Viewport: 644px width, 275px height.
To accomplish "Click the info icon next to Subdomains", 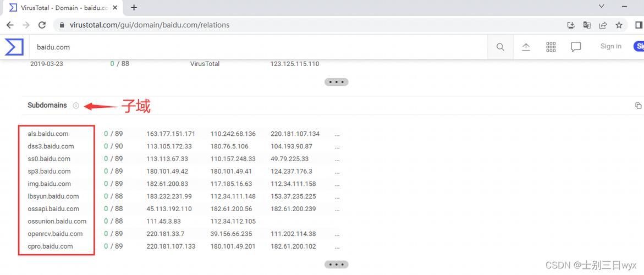I will 75,106.
